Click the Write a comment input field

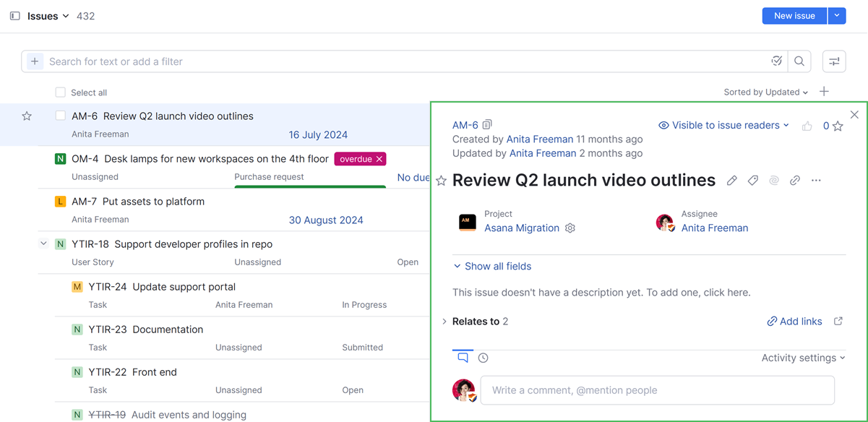[657, 389]
